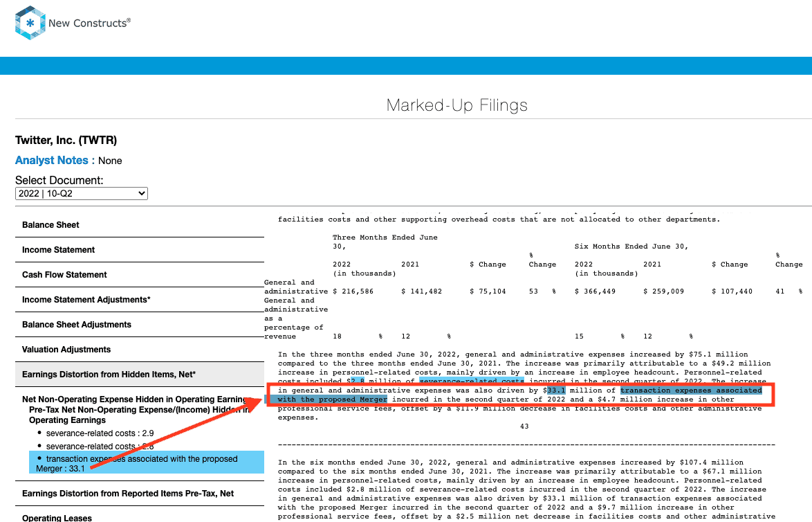Click the $ 107,440 change value
The height and width of the screenshot is (522, 812).
(732, 291)
